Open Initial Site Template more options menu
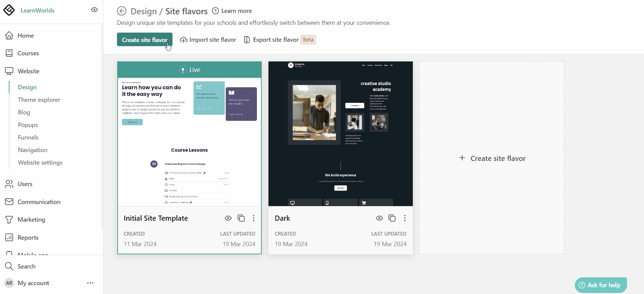644x294 pixels. tap(254, 218)
